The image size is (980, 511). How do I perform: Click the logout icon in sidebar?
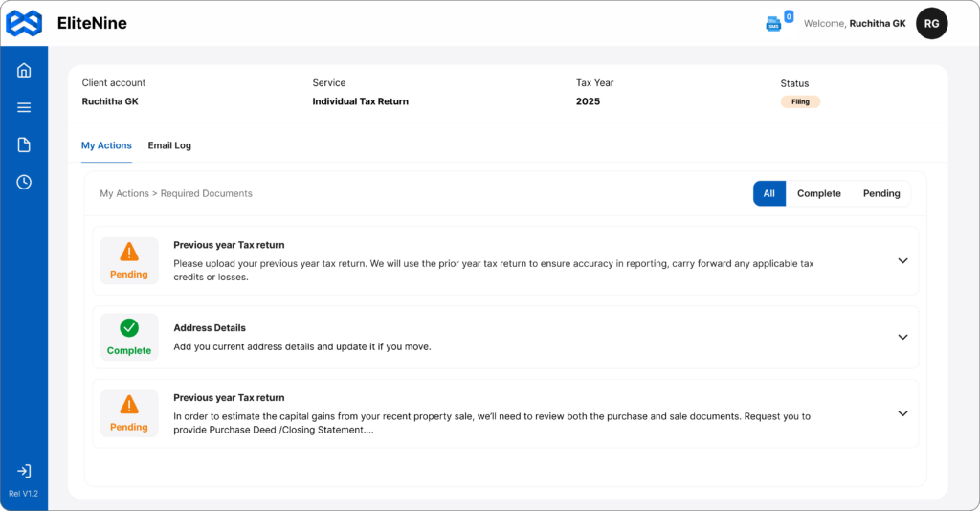(24, 471)
